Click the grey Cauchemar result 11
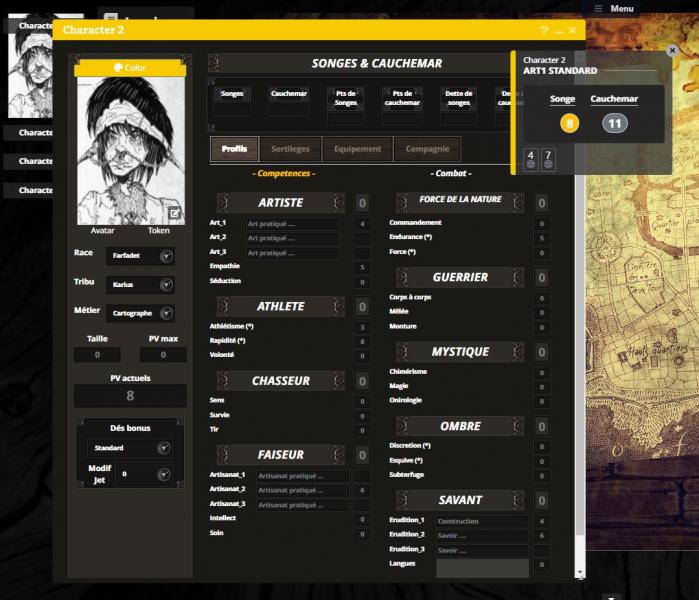 click(614, 123)
